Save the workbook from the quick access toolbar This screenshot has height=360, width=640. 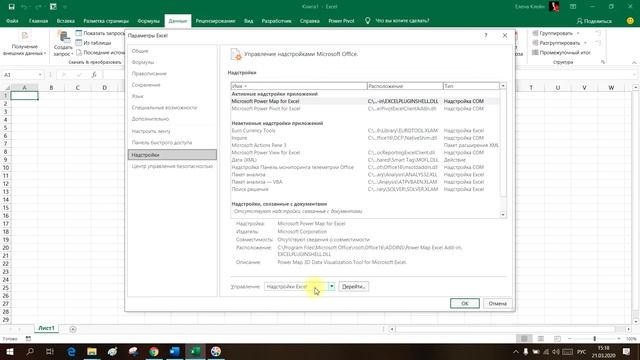coord(11,7)
